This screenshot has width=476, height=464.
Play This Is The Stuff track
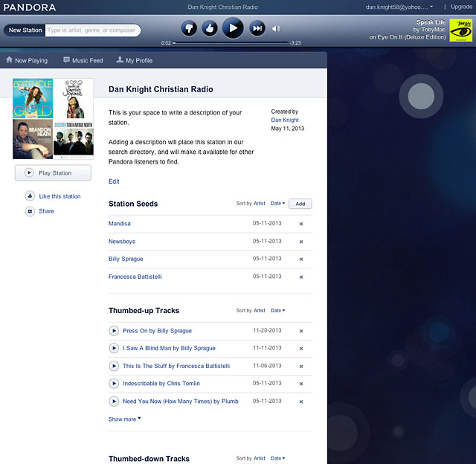click(x=114, y=366)
